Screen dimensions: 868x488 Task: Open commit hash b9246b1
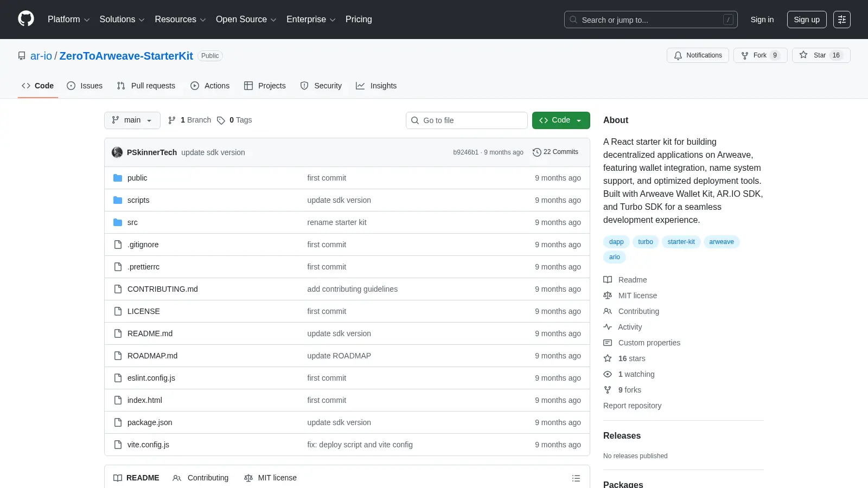pos(466,152)
